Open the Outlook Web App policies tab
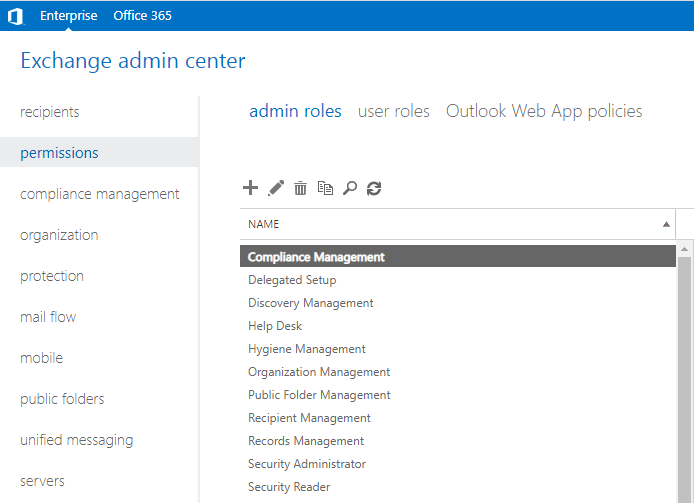Viewport: 694px width, 503px height. point(544,111)
